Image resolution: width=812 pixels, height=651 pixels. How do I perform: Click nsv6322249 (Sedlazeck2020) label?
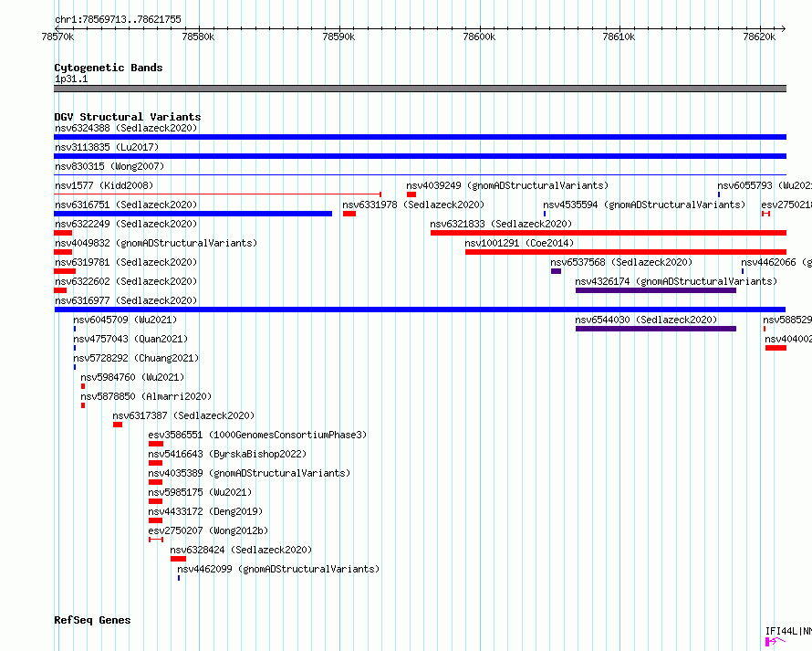pos(126,224)
